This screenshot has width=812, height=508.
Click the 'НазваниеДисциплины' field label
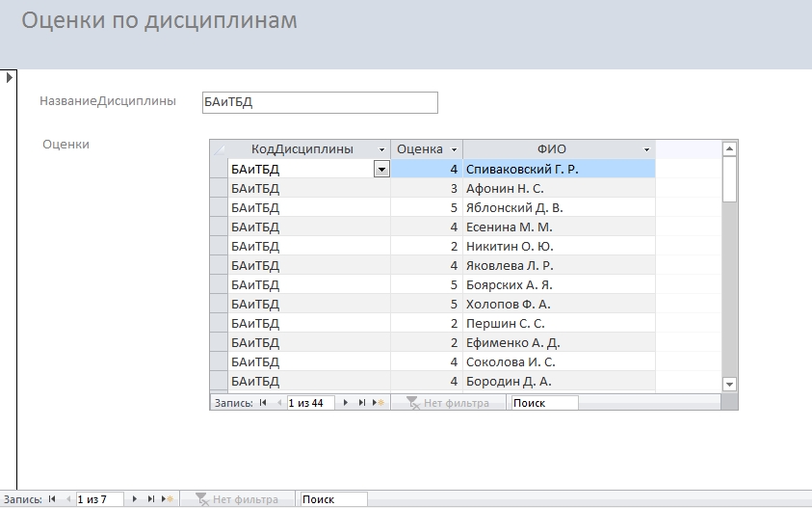[108, 100]
